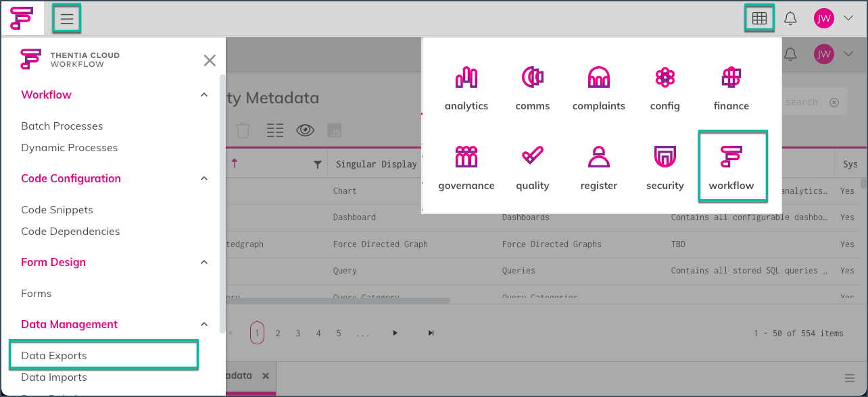
Task: Select the finance app icon
Action: tap(731, 88)
